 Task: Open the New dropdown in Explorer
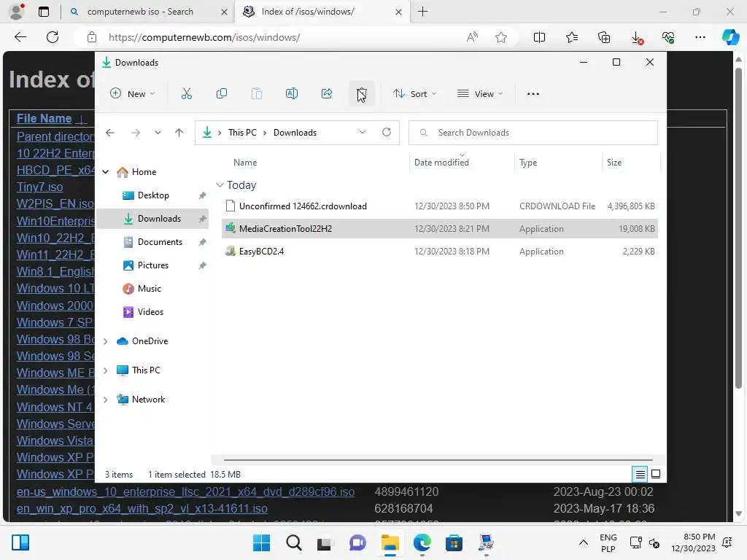(x=133, y=94)
